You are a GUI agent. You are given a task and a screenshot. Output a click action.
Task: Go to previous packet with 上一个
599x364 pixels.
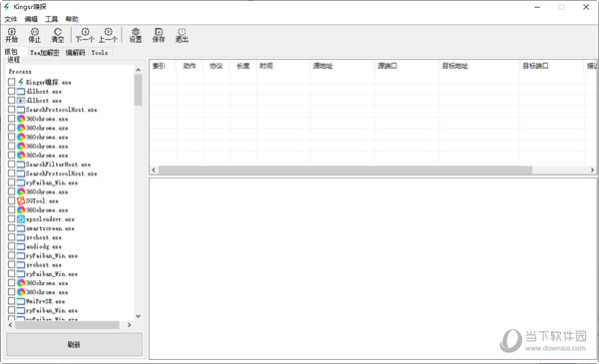click(108, 35)
